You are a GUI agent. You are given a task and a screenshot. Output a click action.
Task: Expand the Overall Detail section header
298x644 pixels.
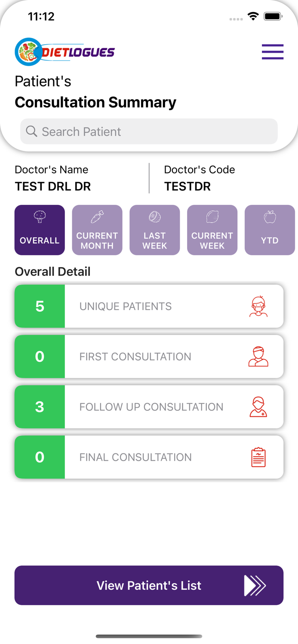(x=52, y=272)
